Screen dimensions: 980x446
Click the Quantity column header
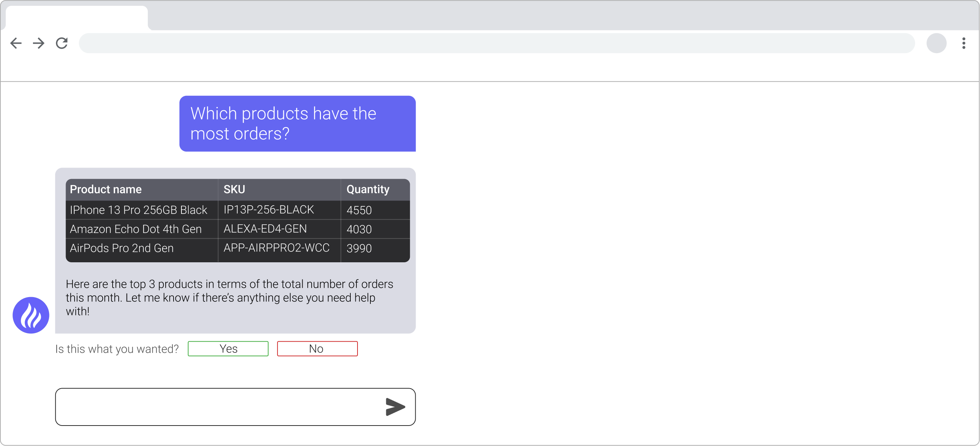point(375,189)
